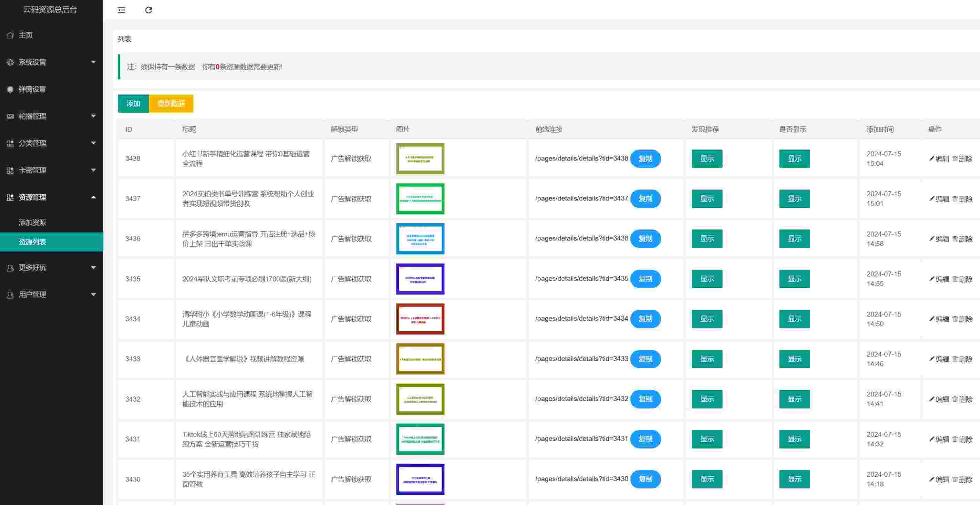
Task: Open 添加资源 submenu item
Action: click(x=33, y=223)
